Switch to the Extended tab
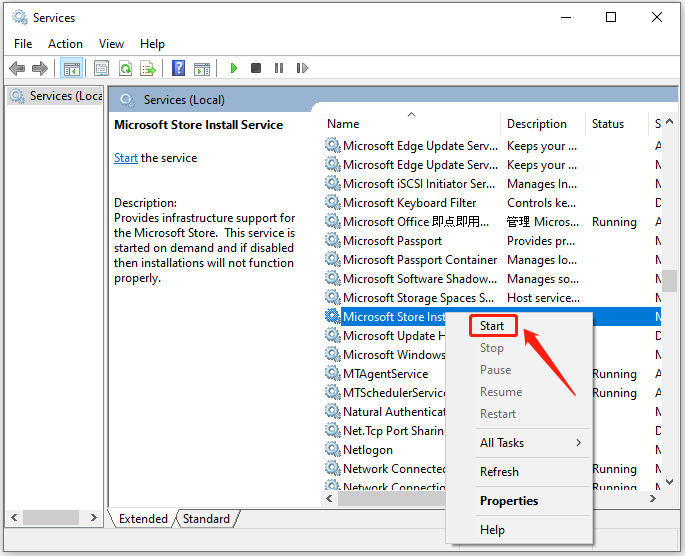685x556 pixels. point(143,518)
